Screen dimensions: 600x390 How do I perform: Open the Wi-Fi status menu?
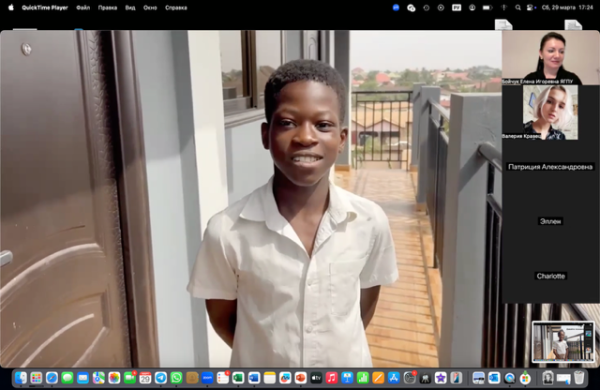(504, 8)
